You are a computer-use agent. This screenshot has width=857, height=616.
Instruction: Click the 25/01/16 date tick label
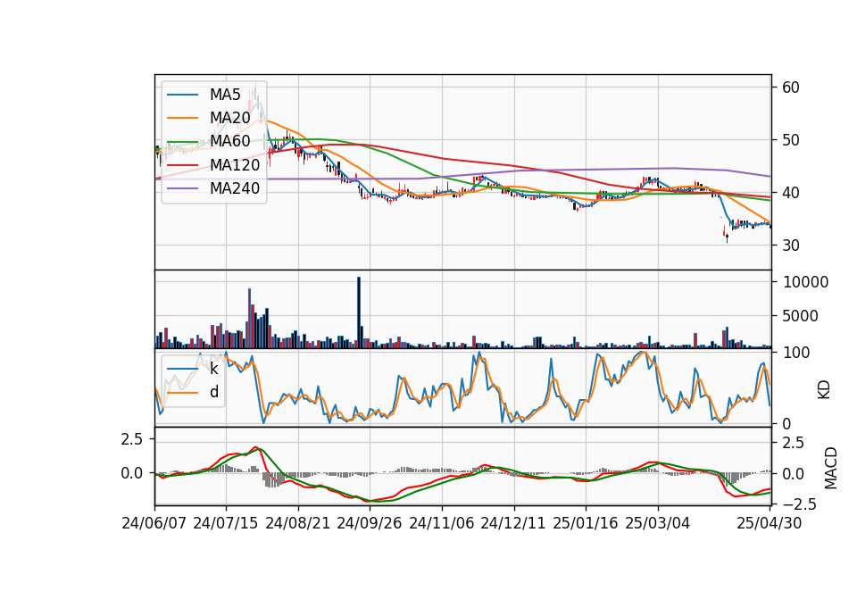[586, 523]
